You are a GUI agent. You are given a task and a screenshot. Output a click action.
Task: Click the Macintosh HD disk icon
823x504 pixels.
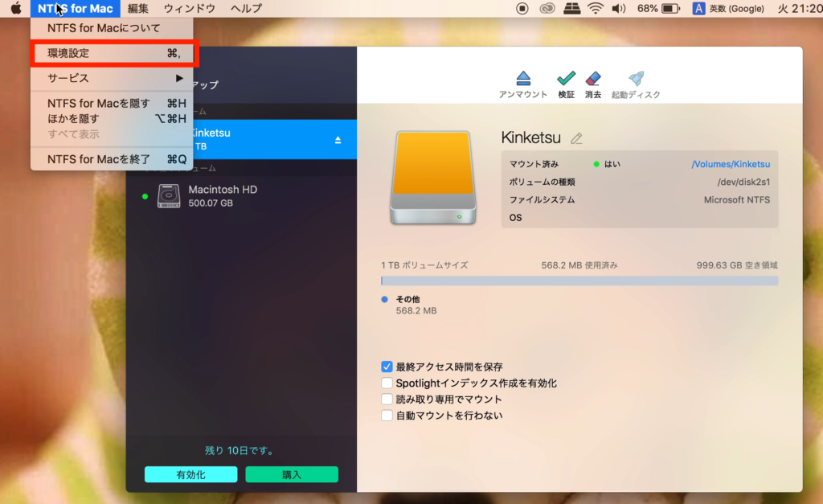(169, 196)
